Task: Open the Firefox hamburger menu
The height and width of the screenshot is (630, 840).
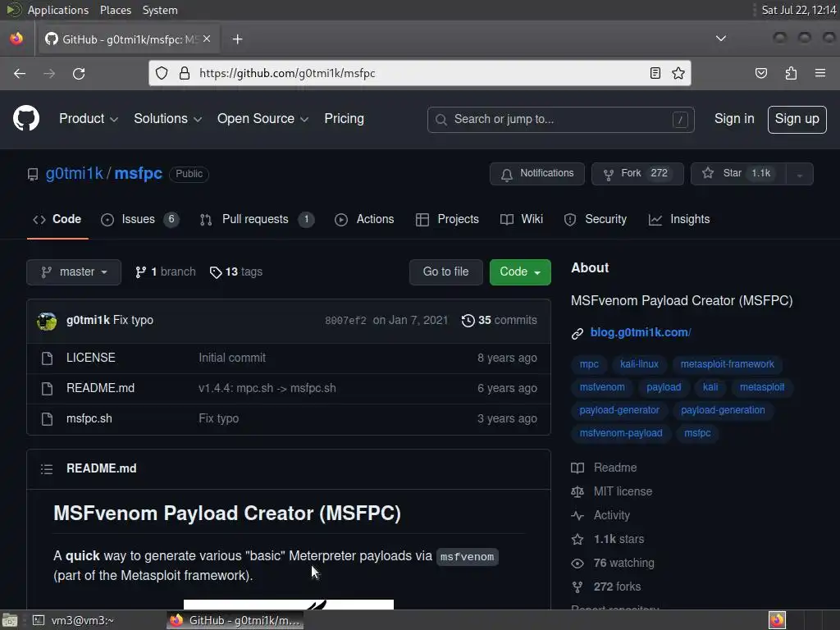Action: tap(820, 73)
